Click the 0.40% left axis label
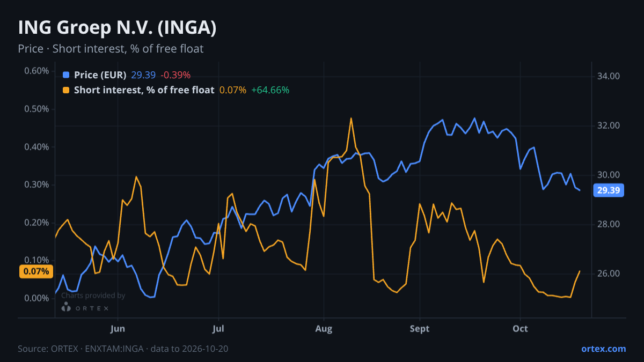 click(x=36, y=147)
